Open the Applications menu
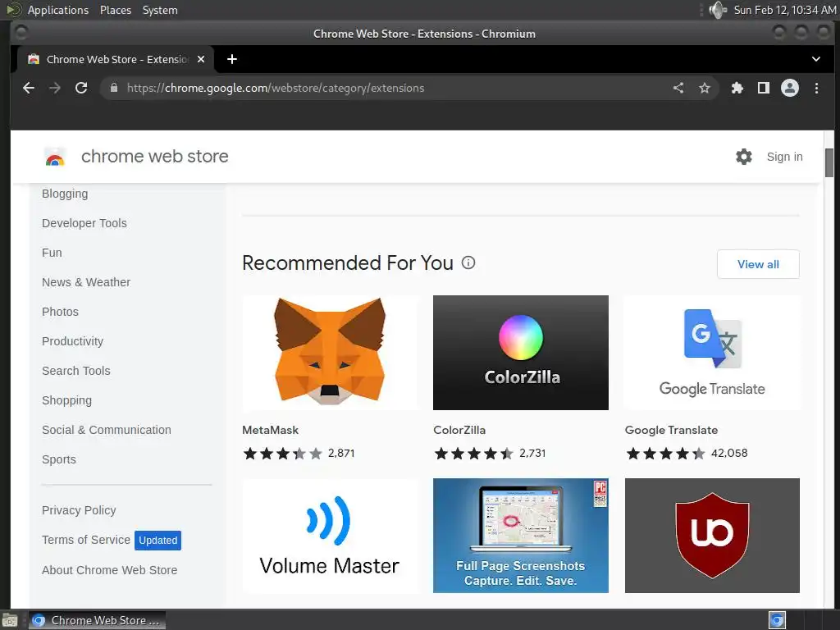The height and width of the screenshot is (630, 840). click(58, 10)
